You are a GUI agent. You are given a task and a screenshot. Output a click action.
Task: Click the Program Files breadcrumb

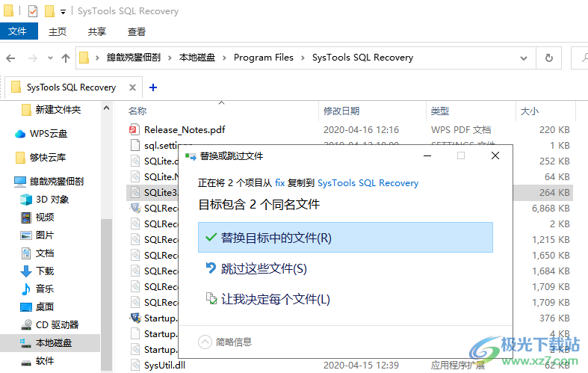[263, 58]
